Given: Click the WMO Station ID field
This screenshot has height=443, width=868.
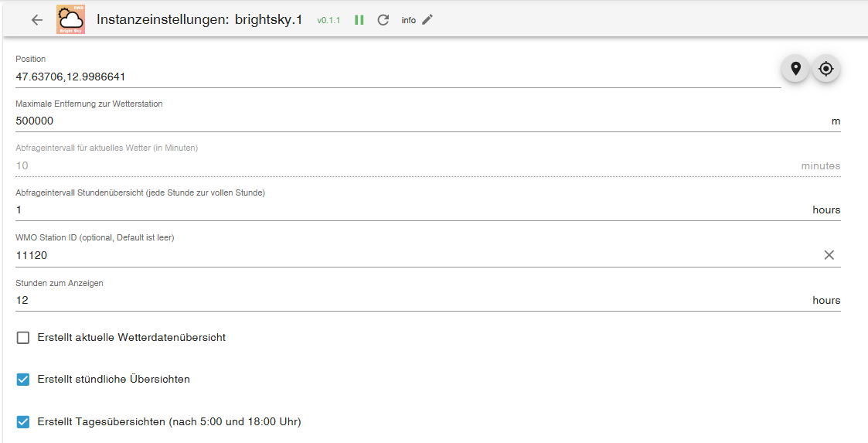Looking at the screenshot, I should 386,255.
